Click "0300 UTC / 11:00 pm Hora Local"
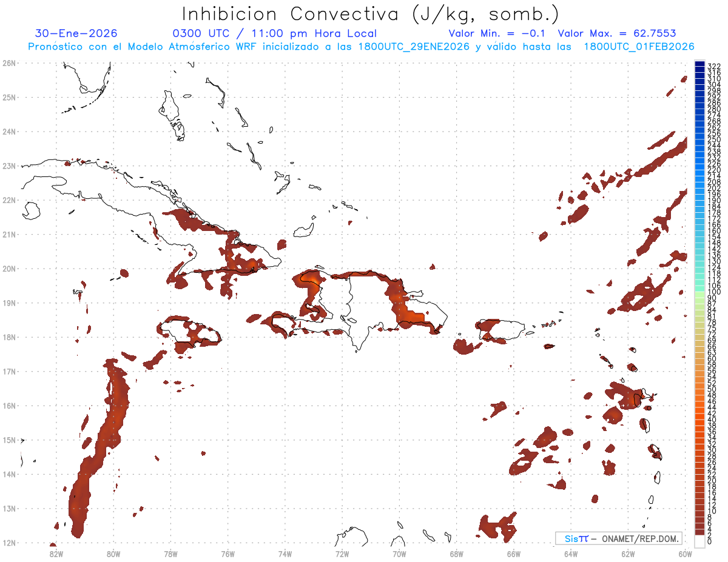This screenshot has height=562, width=728. [275, 33]
